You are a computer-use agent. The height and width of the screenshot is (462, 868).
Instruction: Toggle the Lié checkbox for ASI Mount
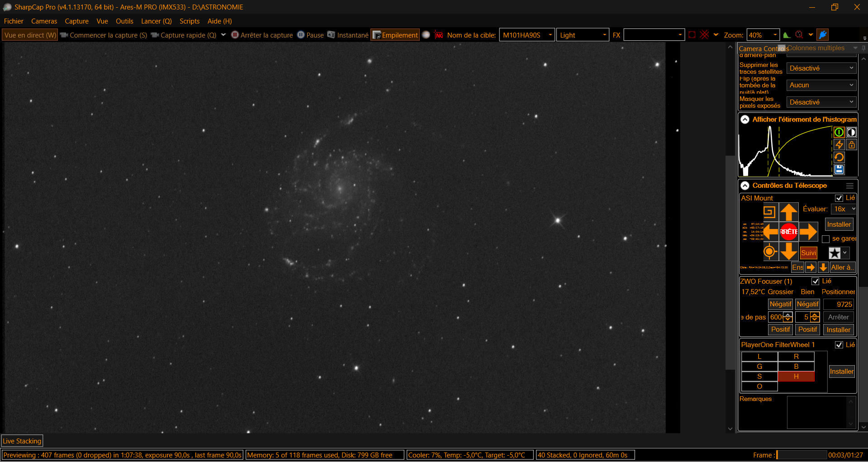point(839,198)
